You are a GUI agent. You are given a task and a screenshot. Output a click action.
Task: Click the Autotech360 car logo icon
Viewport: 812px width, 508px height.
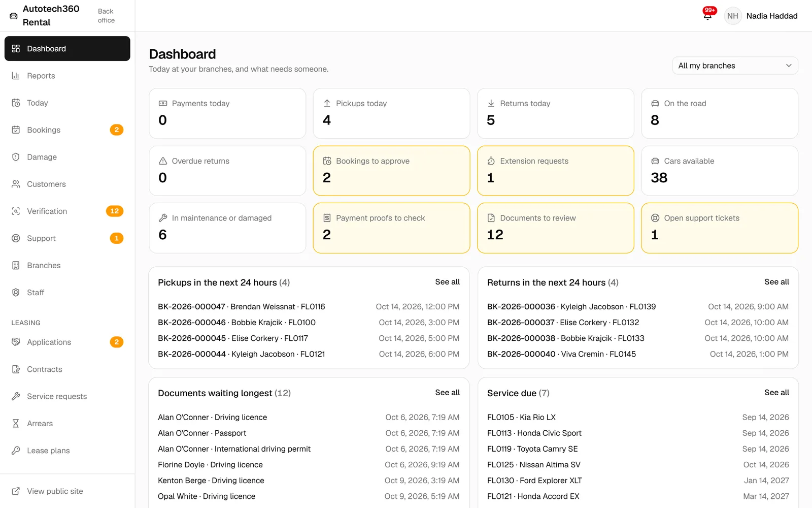point(14,16)
